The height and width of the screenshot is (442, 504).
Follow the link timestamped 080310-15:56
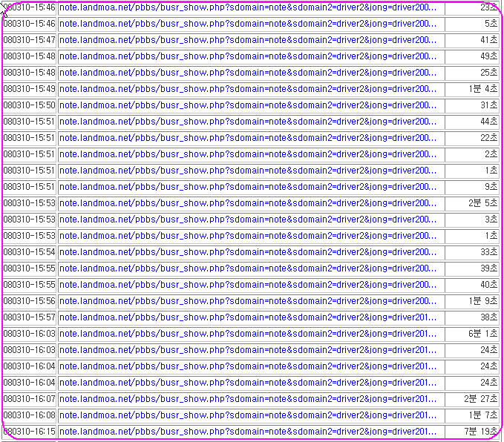[x=248, y=301]
